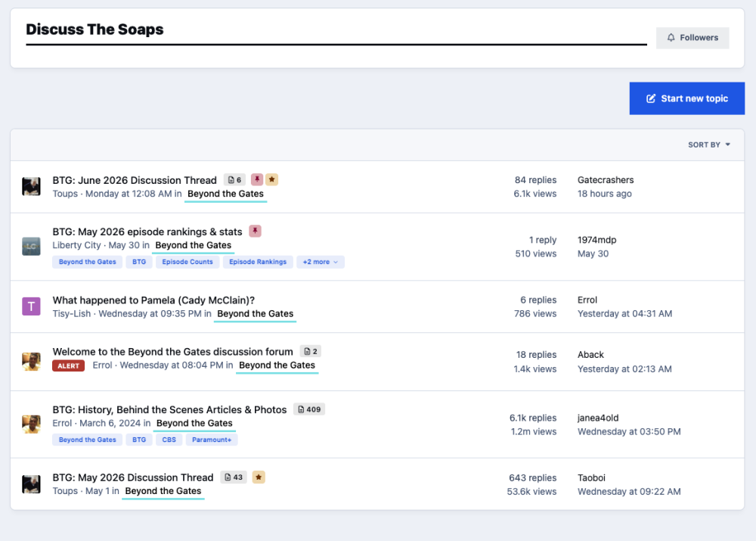Viewport: 756px width, 541px height.
Task: Click the featured star on June 2026 thread
Action: coord(272,179)
